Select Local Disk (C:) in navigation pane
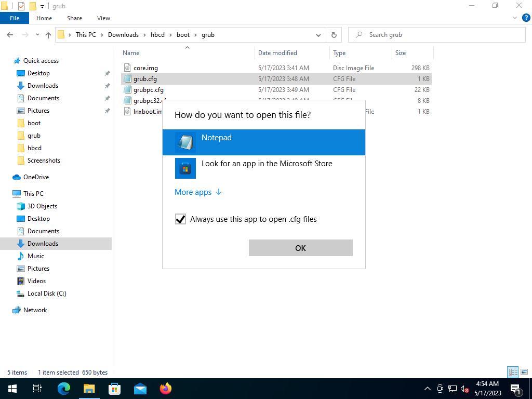 pos(47,294)
